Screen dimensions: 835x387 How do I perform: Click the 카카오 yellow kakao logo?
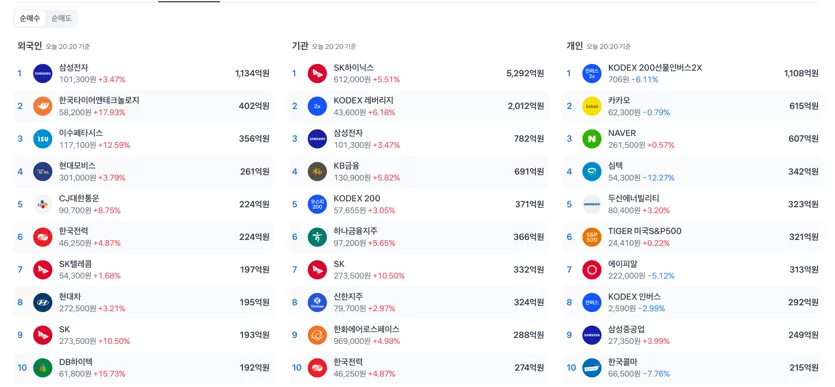click(x=592, y=106)
